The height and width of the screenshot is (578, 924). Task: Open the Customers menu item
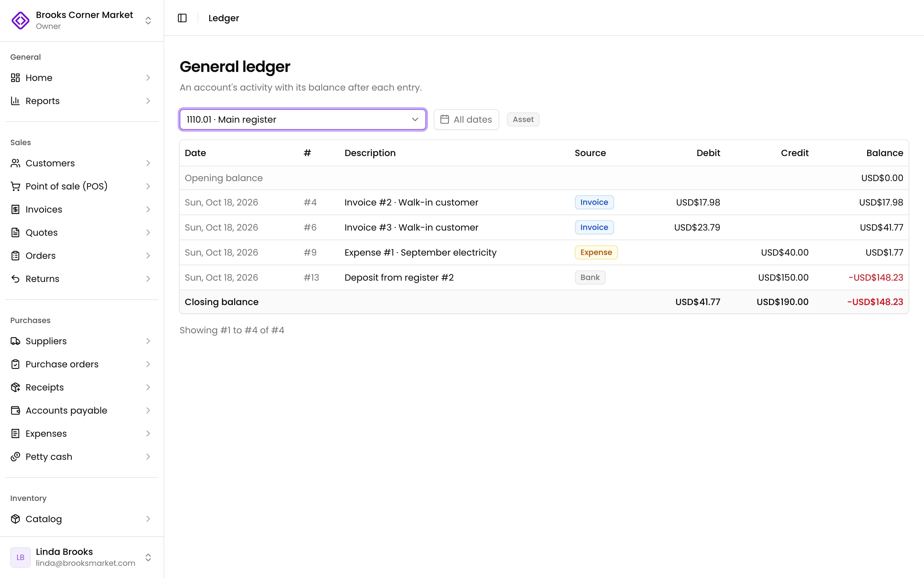(x=82, y=163)
